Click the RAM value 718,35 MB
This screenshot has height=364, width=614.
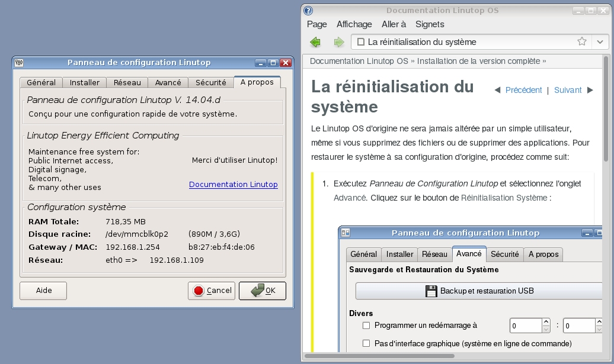click(126, 222)
